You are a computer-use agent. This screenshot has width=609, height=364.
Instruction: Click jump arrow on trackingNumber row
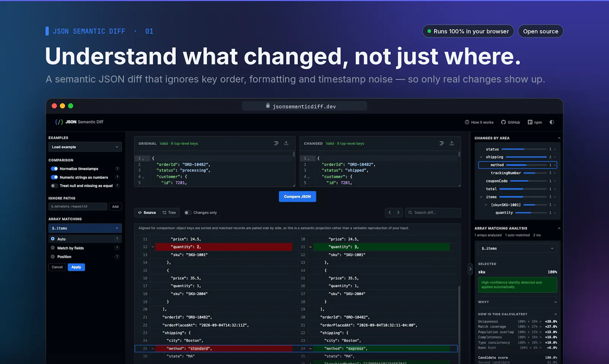[555, 173]
